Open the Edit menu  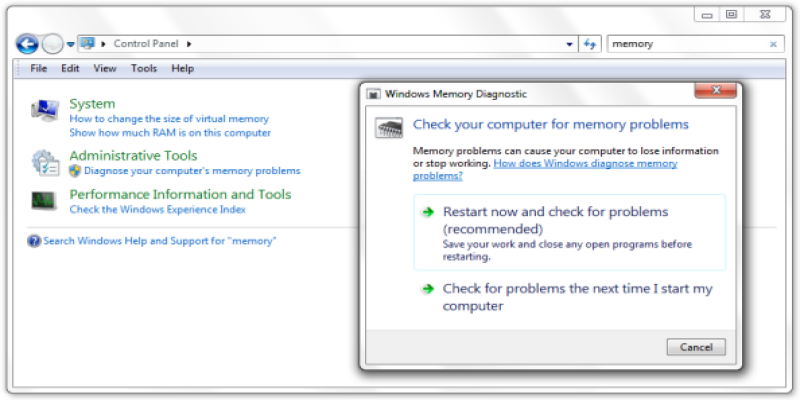click(70, 68)
